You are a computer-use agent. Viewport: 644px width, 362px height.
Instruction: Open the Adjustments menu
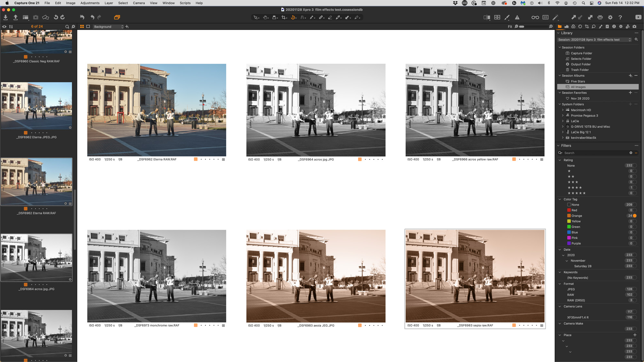(90, 3)
